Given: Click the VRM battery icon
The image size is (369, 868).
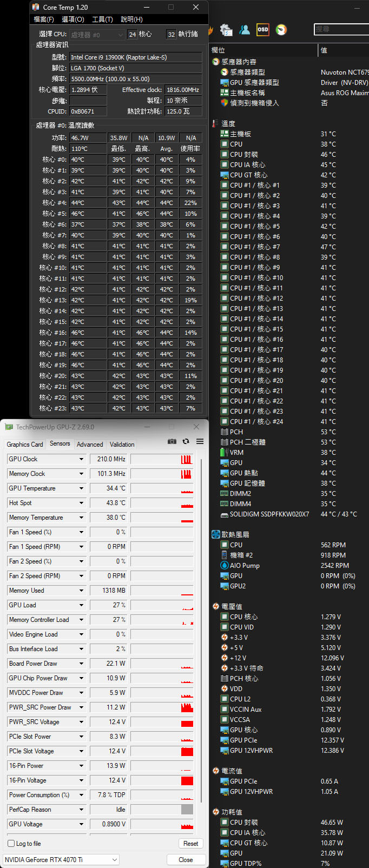Looking at the screenshot, I should 223,452.
